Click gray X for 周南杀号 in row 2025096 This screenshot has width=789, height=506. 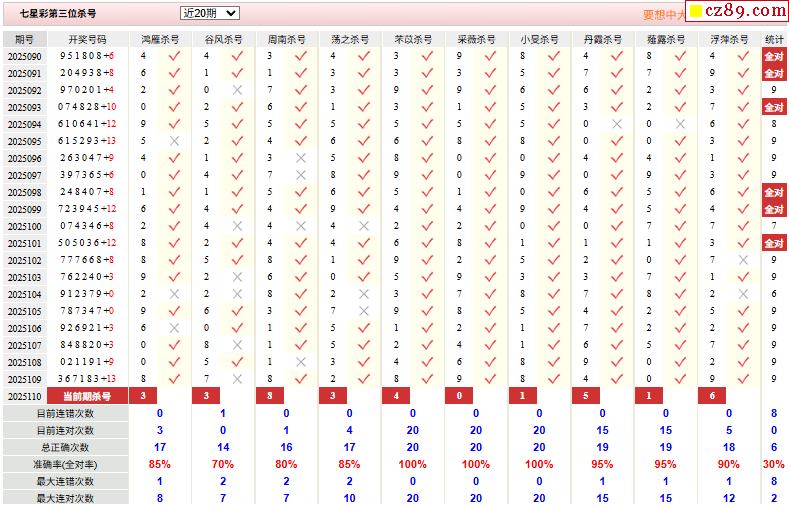[301, 158]
